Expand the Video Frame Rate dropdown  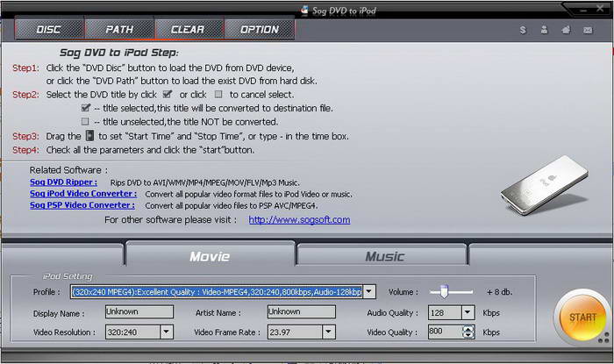[x=329, y=332]
